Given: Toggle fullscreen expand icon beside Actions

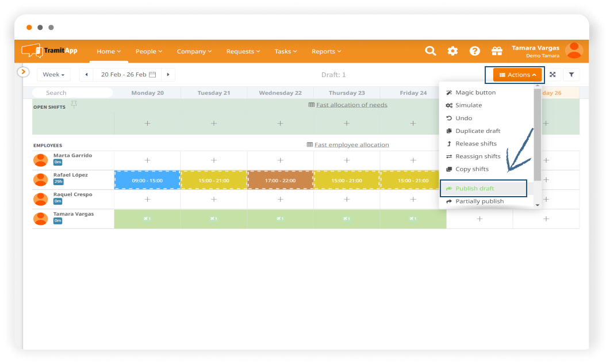Looking at the screenshot, I should (553, 75).
